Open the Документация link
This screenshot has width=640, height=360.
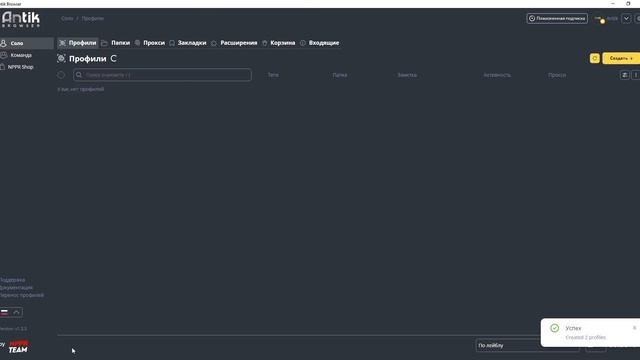pos(16,288)
